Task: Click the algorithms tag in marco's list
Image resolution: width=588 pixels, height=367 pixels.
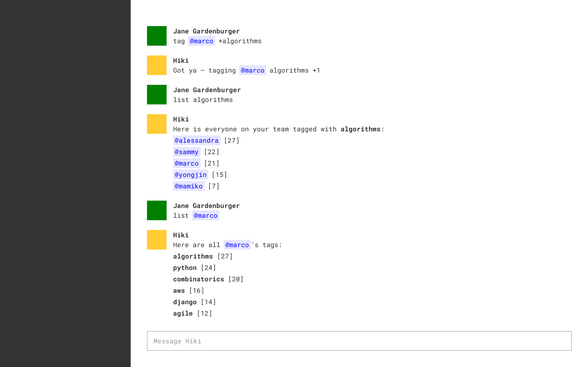Action: [x=193, y=256]
